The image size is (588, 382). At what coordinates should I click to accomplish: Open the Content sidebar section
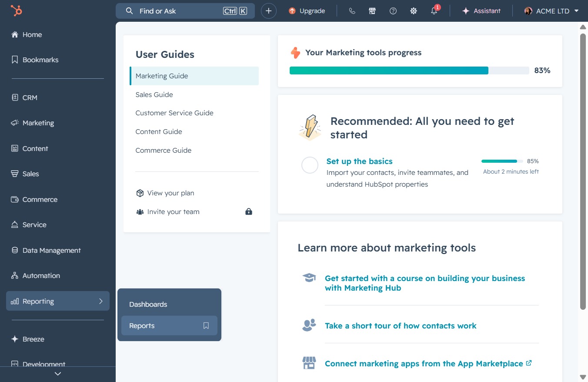pyautogui.click(x=58, y=148)
